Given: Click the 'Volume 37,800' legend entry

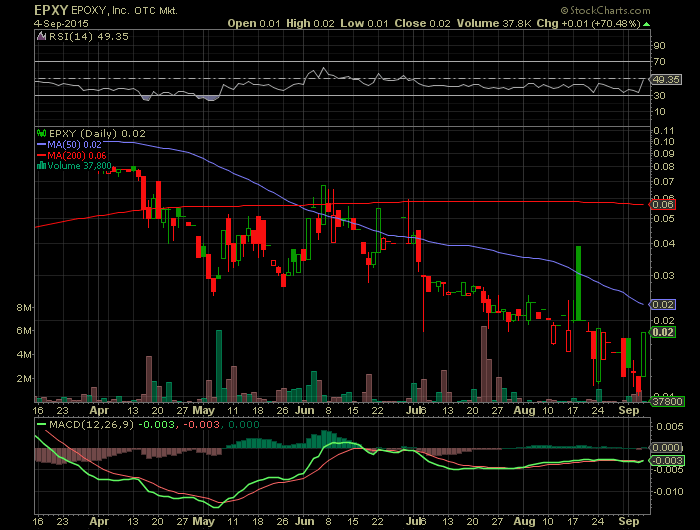Looking at the screenshot, I should tap(79, 166).
